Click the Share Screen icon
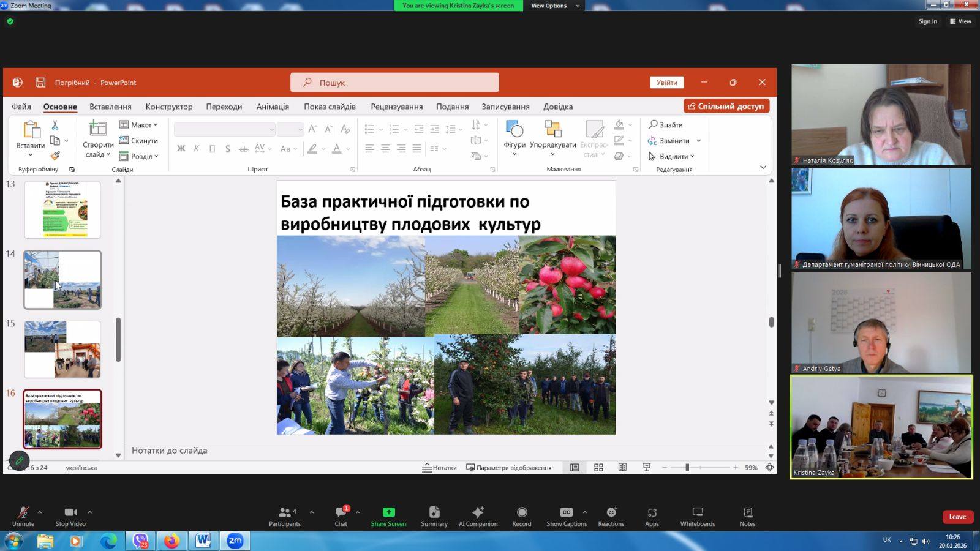980x551 pixels. tap(388, 512)
